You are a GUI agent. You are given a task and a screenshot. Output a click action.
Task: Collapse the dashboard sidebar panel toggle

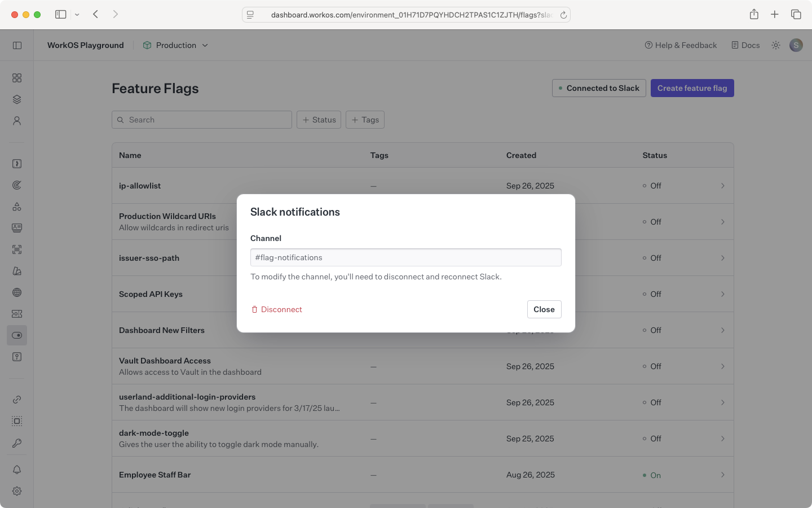tap(17, 45)
